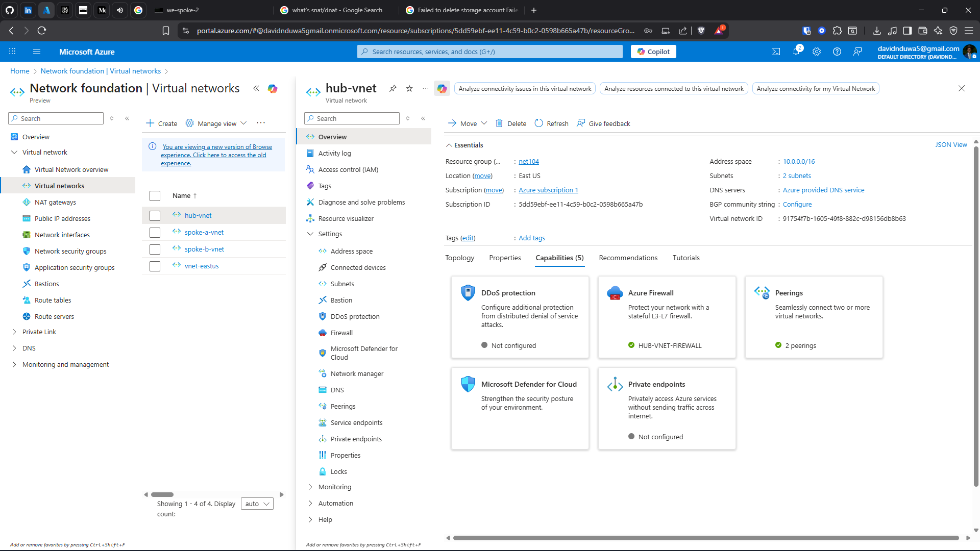The height and width of the screenshot is (551, 980).
Task: Collapse the Settings group in hub-vnet menu
Action: pyautogui.click(x=310, y=234)
